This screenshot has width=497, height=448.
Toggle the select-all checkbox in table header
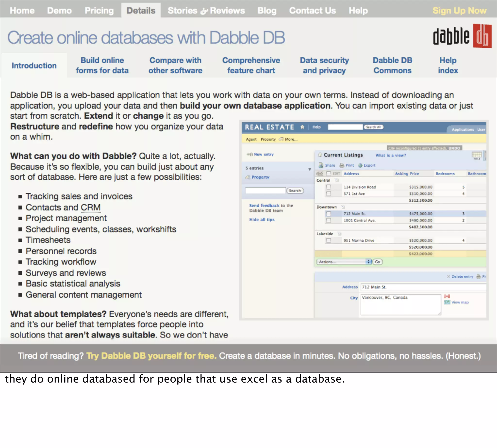click(328, 174)
